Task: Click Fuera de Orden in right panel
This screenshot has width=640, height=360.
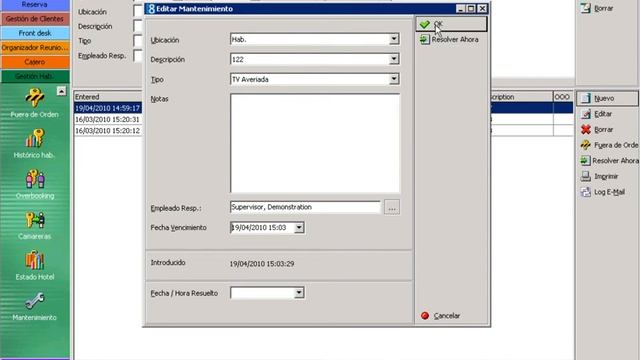Action: (x=609, y=145)
